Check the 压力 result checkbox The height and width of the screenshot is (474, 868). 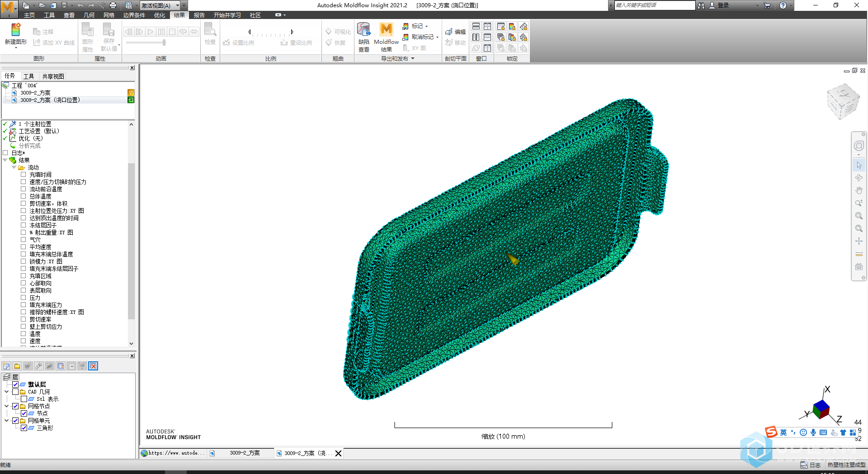point(23,297)
